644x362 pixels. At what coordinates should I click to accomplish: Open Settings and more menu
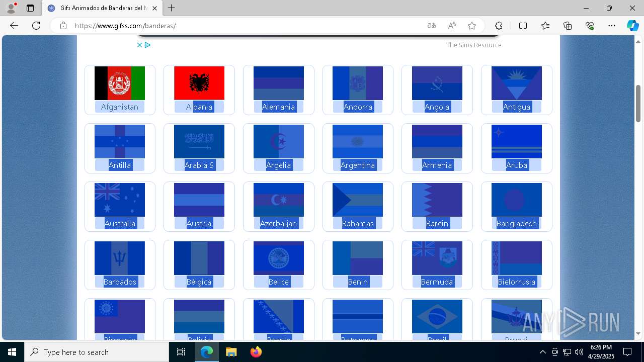pos(612,26)
